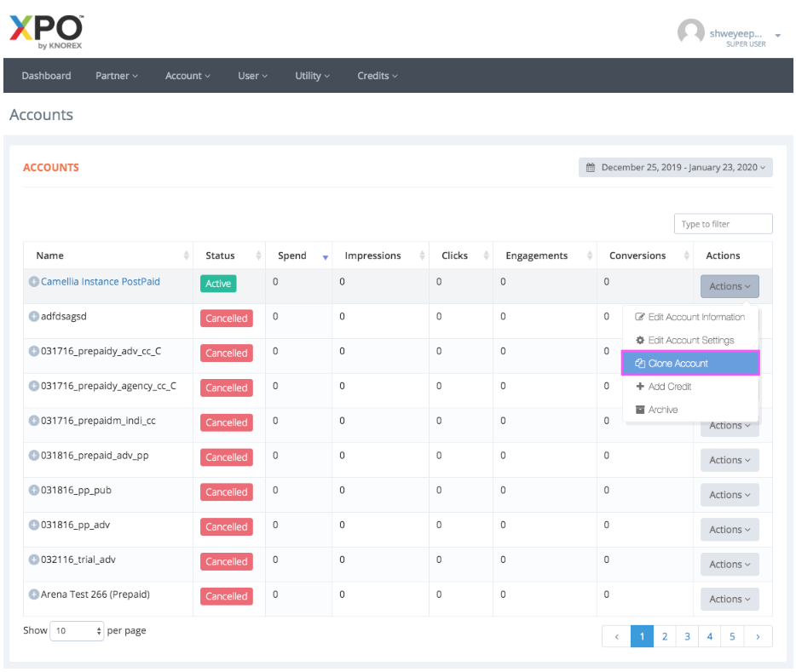Image resolution: width=796 pixels, height=672 pixels.
Task: Choose Edit Account Settings menu option
Action: (x=689, y=341)
